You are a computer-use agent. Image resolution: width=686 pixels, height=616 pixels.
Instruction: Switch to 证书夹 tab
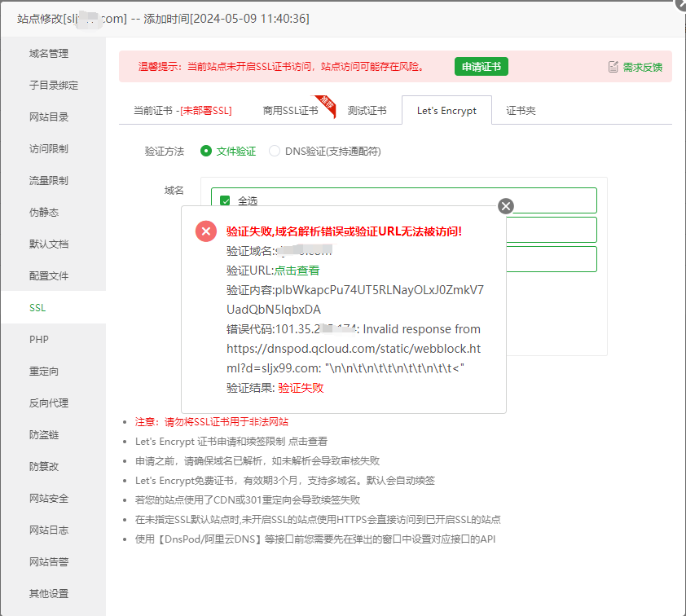[x=521, y=111]
